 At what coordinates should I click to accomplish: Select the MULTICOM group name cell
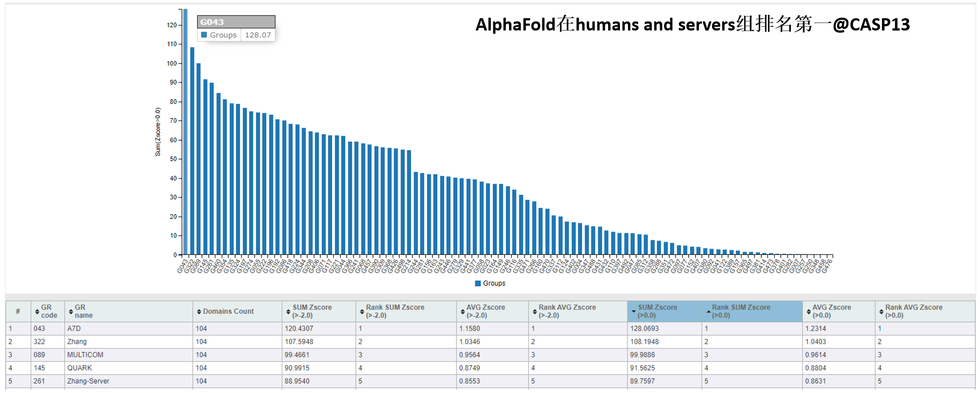click(x=85, y=355)
